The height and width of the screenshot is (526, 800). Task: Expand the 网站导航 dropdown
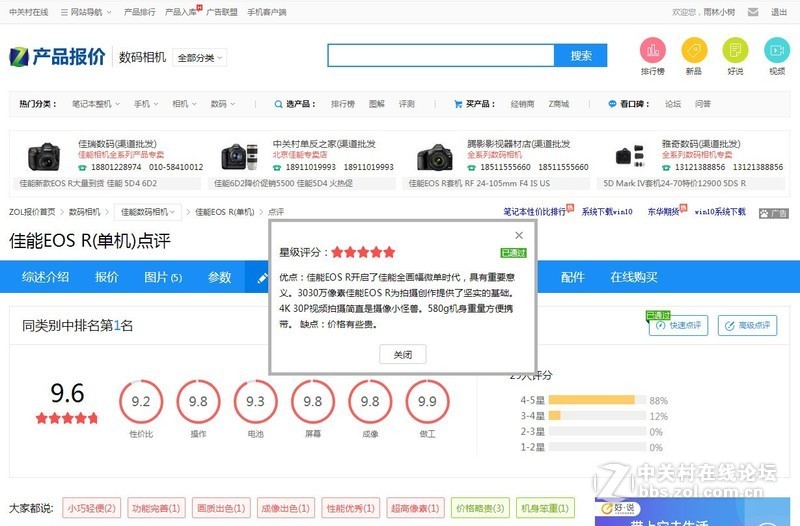[86, 12]
